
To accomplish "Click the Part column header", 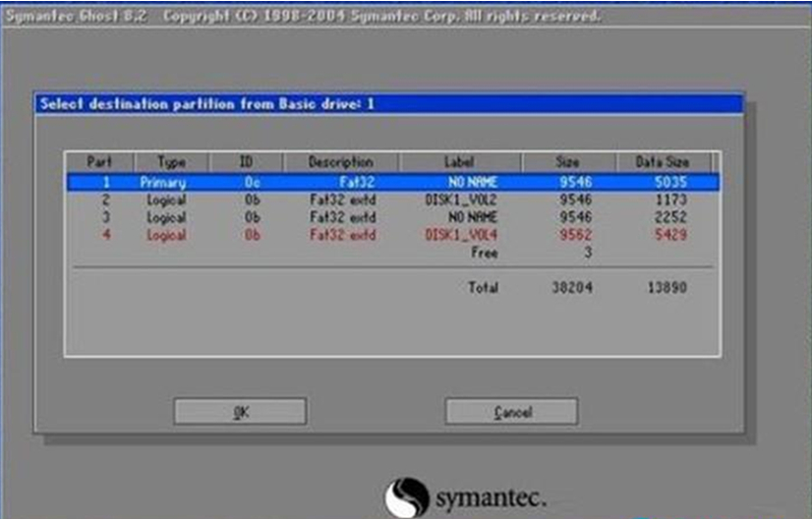I will click(99, 162).
